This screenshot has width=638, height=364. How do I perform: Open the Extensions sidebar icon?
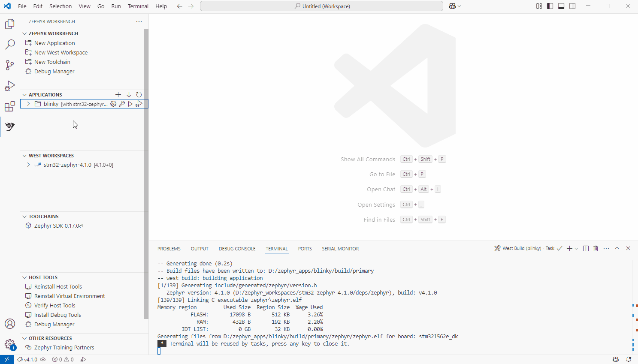coord(9,106)
